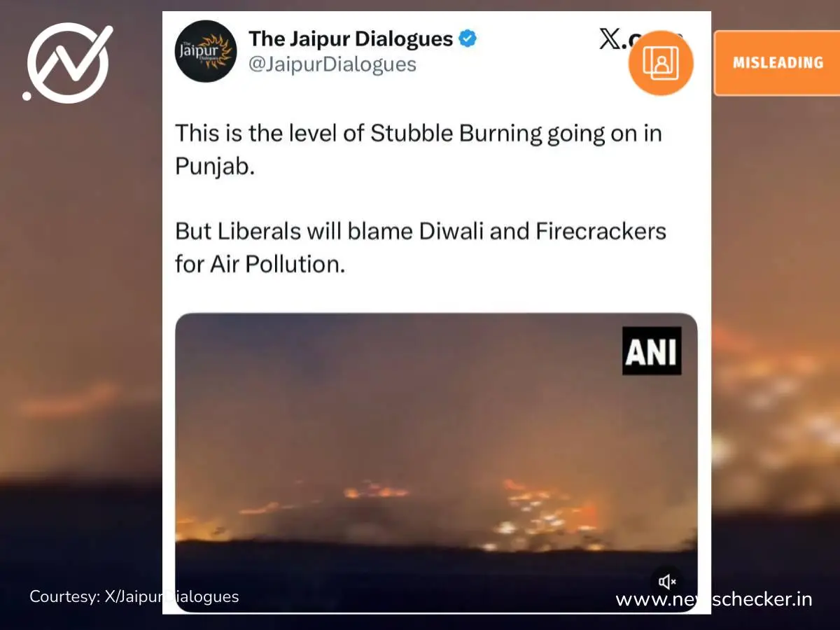840x630 pixels.
Task: Click the Newschecker checkmark logo
Action: point(68,63)
